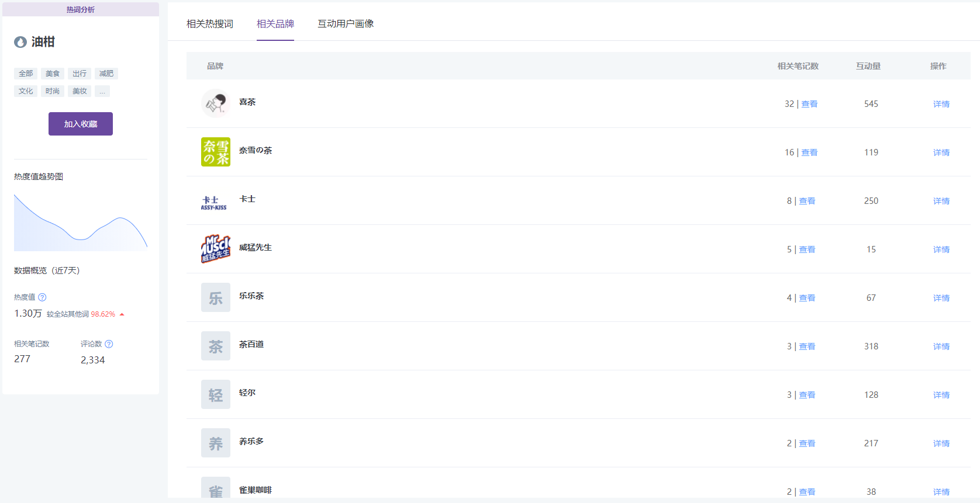
Task: Select the 减肥 category tag
Action: tap(106, 74)
